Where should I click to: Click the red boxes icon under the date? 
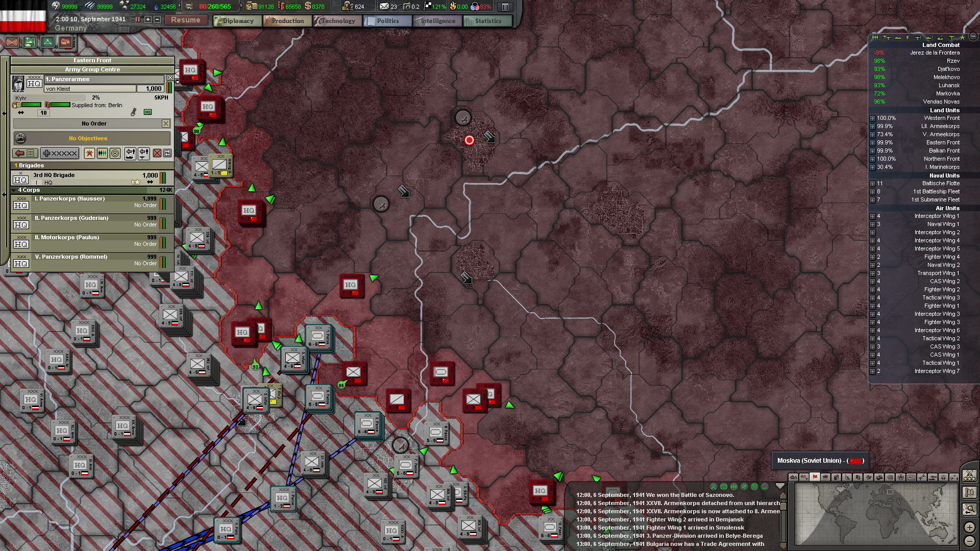tap(65, 42)
